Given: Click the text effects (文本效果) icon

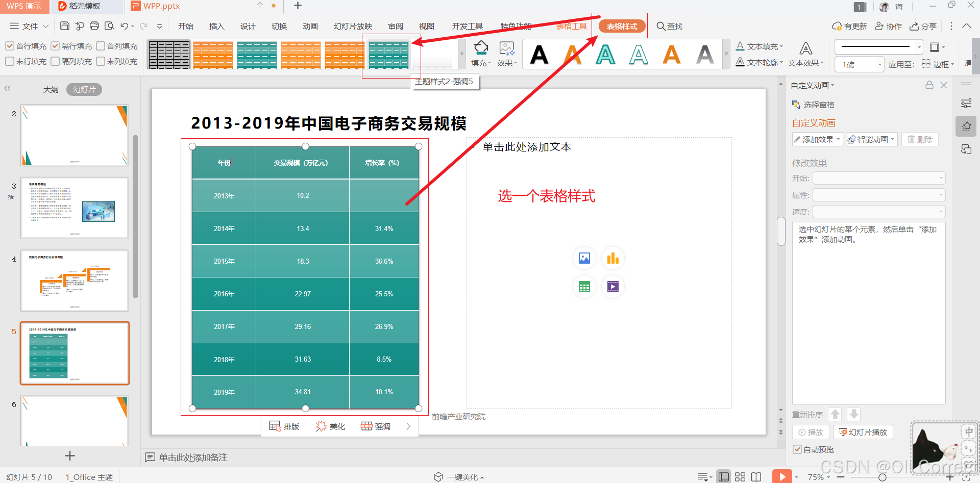Looking at the screenshot, I should [805, 49].
